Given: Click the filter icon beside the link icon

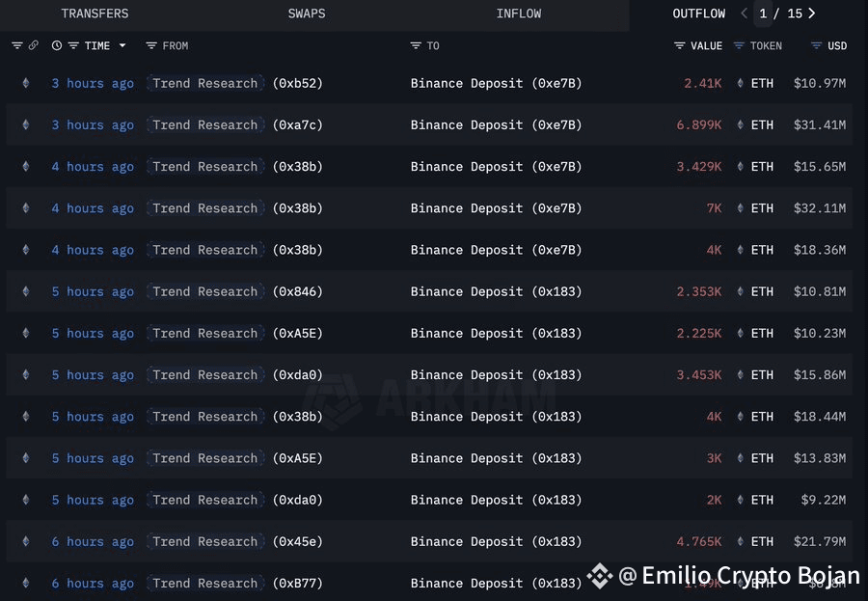Looking at the screenshot, I should point(17,45).
